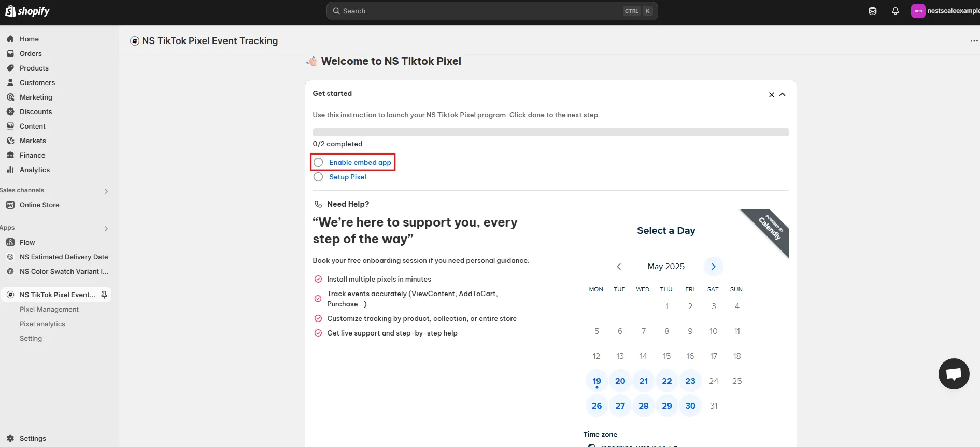Viewport: 980px width, 447px height.
Task: Unpin the NS TikTok Pixel Event app
Action: tap(104, 295)
